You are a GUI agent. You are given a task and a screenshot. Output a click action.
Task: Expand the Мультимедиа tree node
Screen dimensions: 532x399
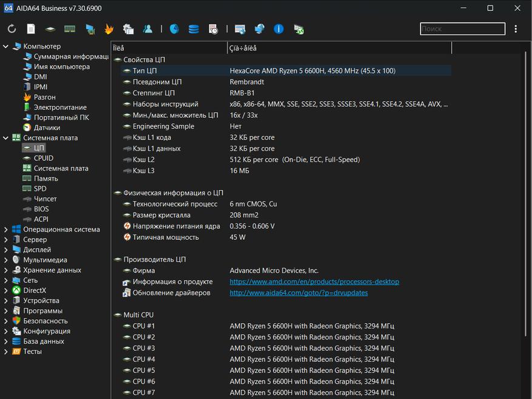pyautogui.click(x=6, y=260)
